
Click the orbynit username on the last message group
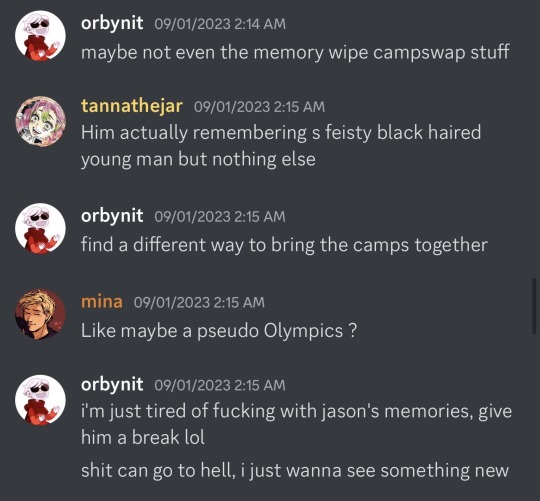112,384
